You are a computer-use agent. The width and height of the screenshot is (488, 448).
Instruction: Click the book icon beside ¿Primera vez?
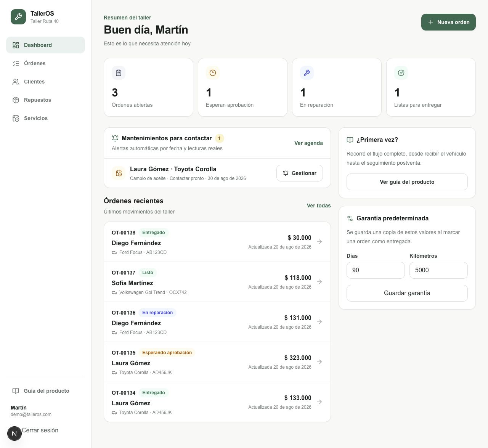(x=350, y=140)
